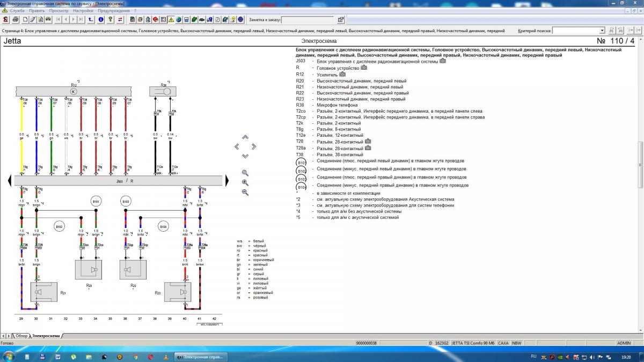Click the green car toolbar icon
Screen dimensions: 644x362
pos(202,20)
